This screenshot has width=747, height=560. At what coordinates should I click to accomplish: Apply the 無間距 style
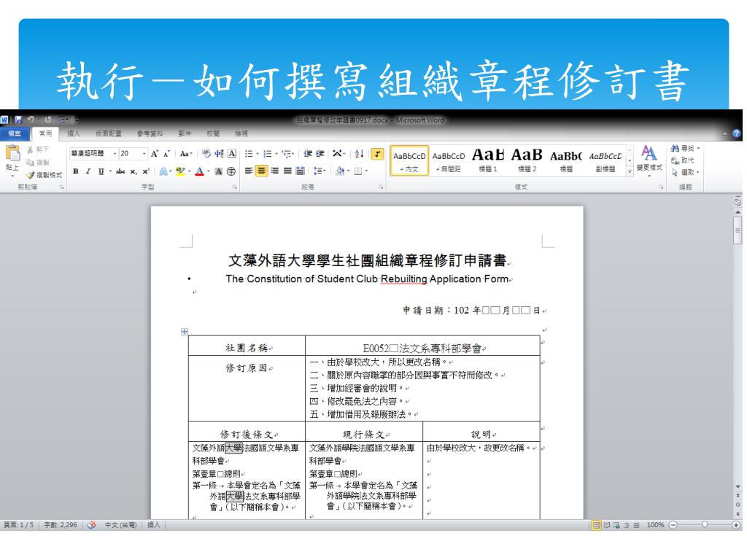pyautogui.click(x=449, y=161)
